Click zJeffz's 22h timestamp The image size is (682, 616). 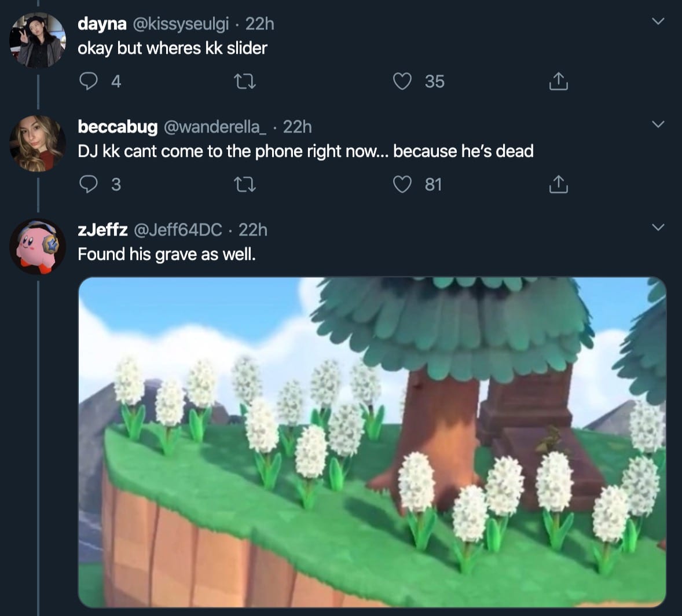tap(253, 230)
